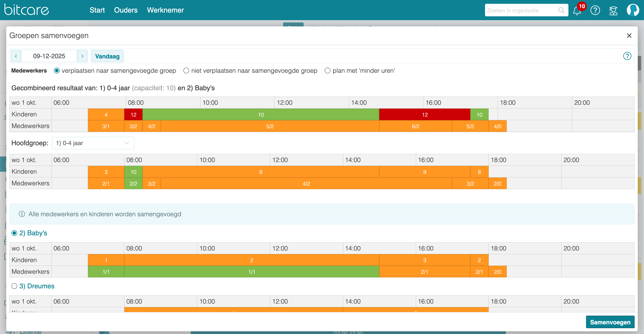This screenshot has width=644, height=334.
Task: Open dialog help circle icon
Action: point(627,56)
